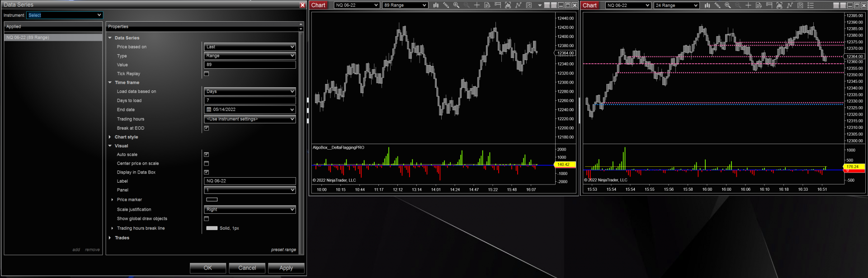Open End date picker dropdown
Image resolution: width=868 pixels, height=278 pixels.
[250, 109]
